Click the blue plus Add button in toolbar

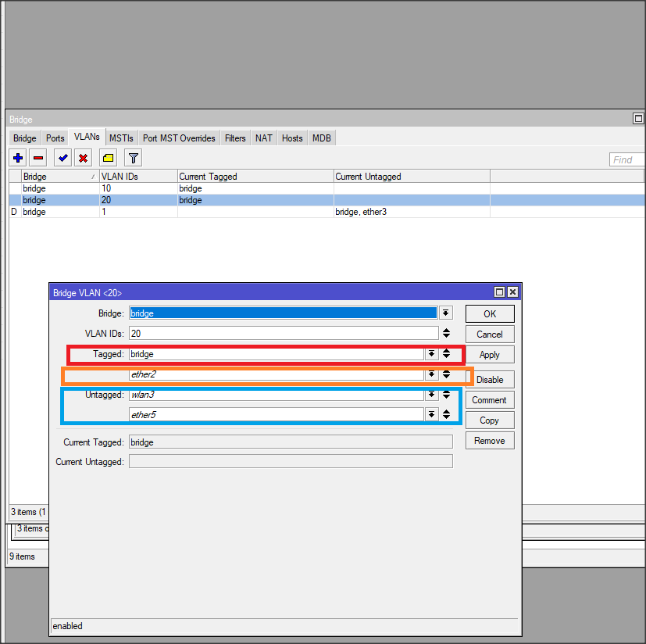point(18,158)
